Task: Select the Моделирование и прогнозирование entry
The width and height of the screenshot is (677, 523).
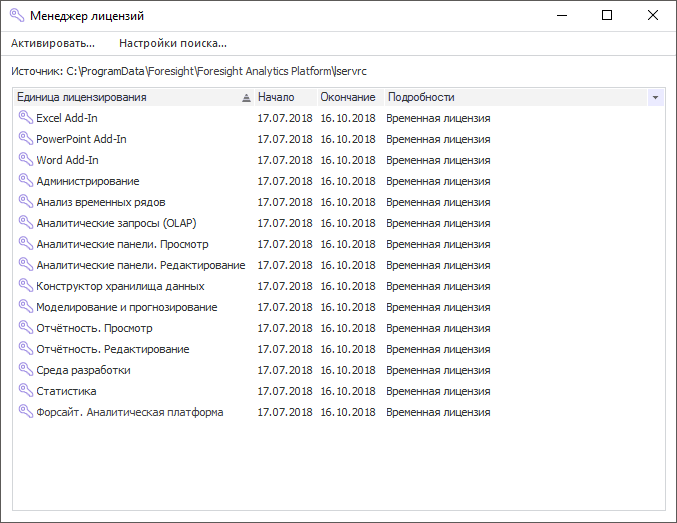Action: (126, 307)
